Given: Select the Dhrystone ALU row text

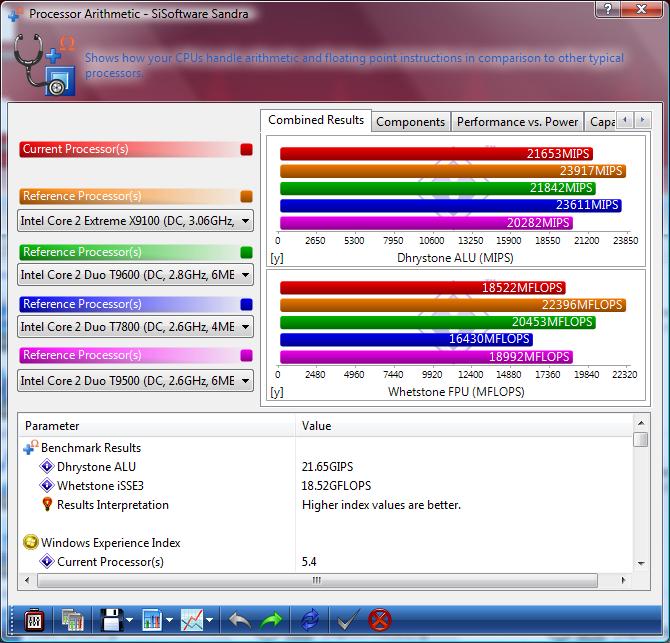Looking at the screenshot, I should (x=96, y=467).
